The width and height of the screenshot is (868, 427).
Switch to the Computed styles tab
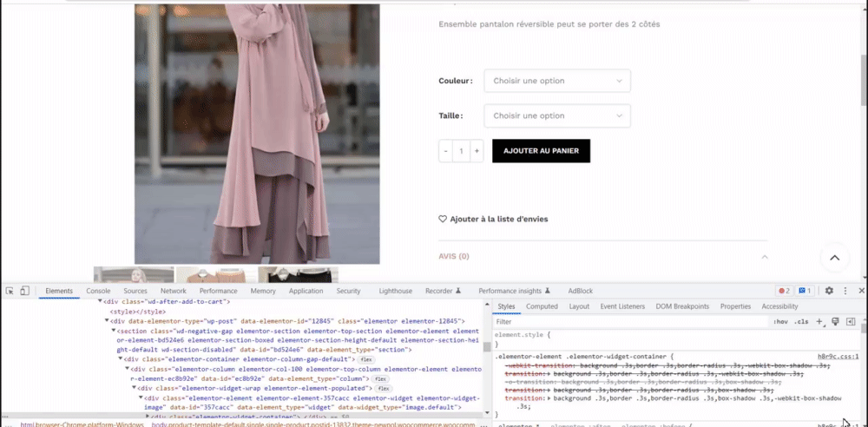542,306
